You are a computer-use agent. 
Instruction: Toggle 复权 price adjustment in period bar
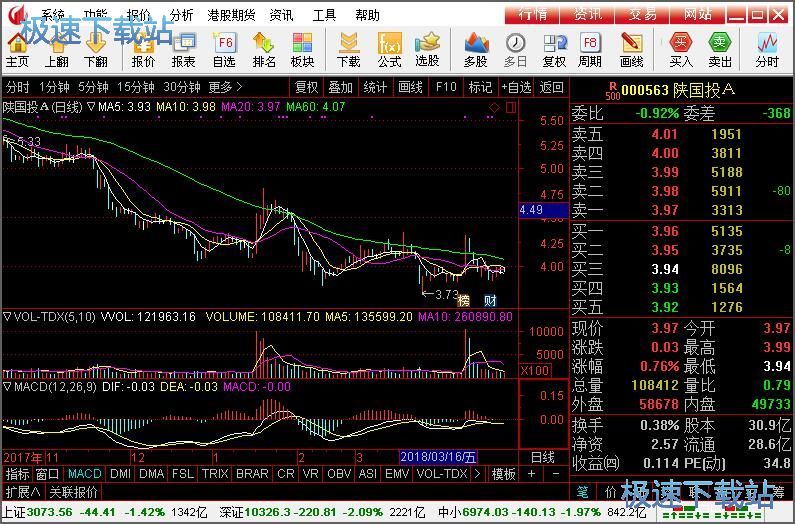306,87
